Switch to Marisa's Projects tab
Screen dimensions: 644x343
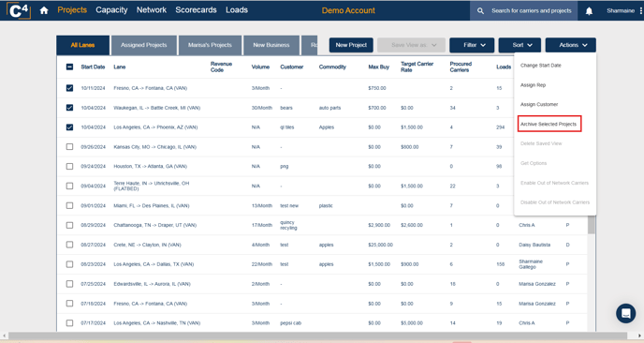pos(210,45)
